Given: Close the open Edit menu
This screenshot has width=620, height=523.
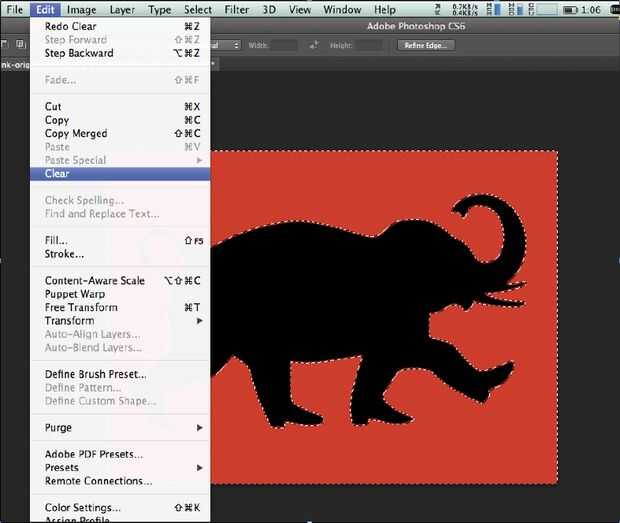Looking at the screenshot, I should 45,9.
